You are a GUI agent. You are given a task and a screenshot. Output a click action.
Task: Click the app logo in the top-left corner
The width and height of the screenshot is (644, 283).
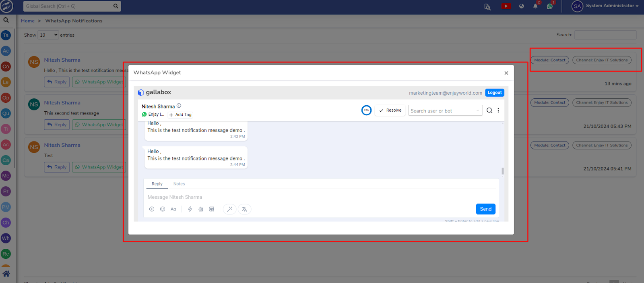tap(7, 6)
